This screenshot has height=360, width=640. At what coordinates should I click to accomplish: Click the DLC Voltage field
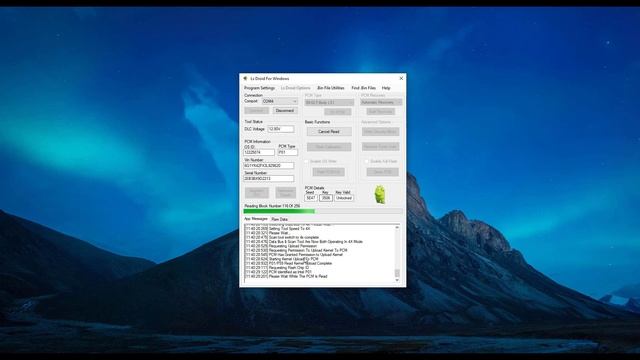281,129
